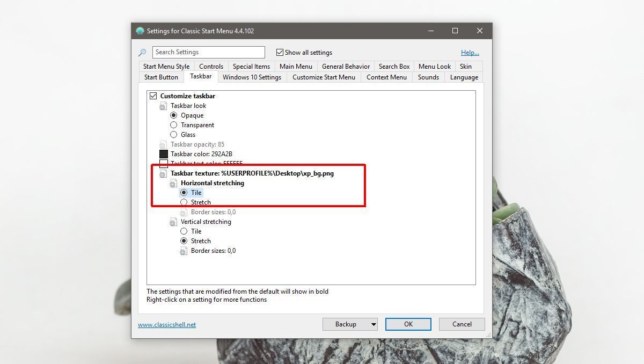
Task: Switch to the Menu Look tab
Action: [x=434, y=66]
